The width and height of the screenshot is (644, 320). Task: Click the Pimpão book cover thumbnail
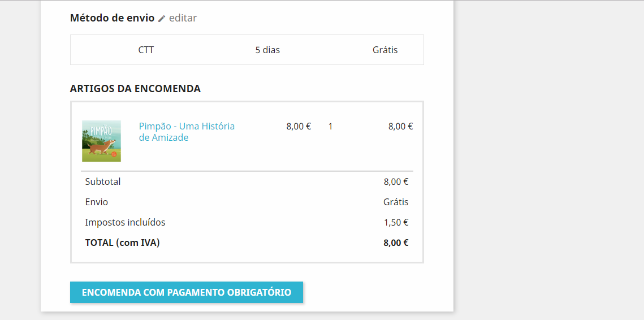101,141
